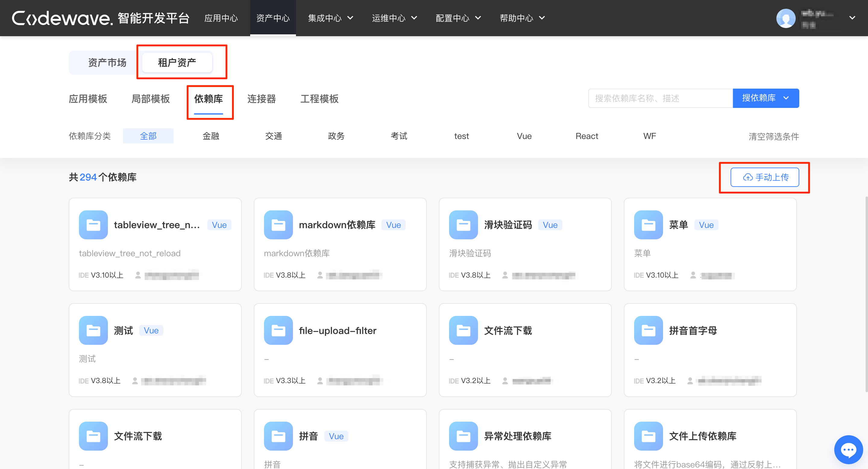Filter by test category
Viewport: 868px width, 469px height.
(462, 136)
